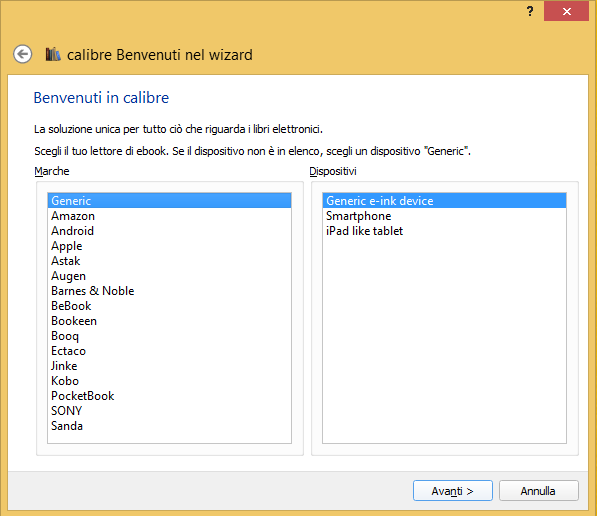597x516 pixels.
Task: Select the Ectaco brand
Action: pyautogui.click(x=169, y=351)
